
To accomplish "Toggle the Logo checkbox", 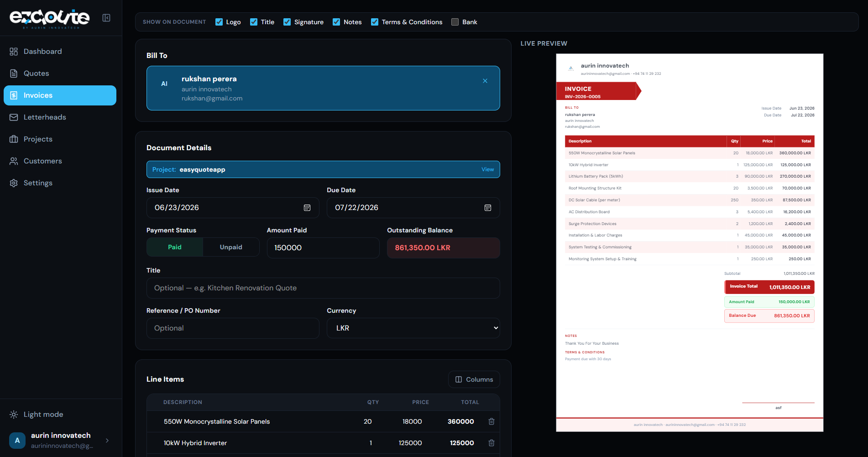I will pos(219,22).
